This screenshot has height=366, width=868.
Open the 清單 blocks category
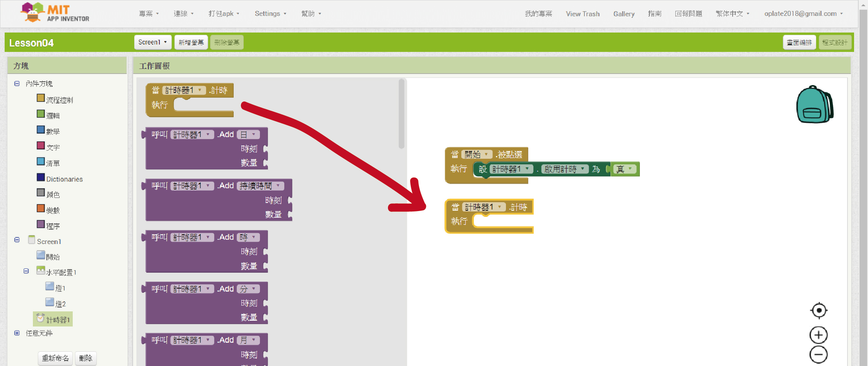pos(53,163)
